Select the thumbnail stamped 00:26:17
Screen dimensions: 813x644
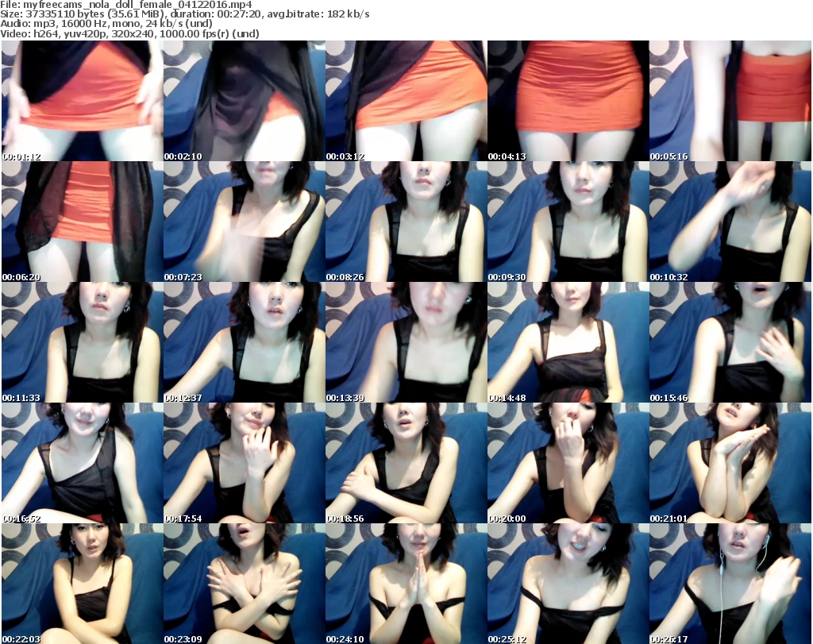pos(730,584)
